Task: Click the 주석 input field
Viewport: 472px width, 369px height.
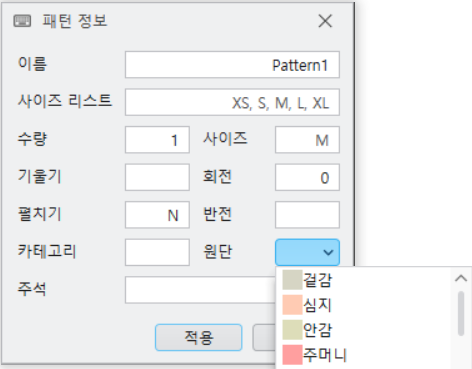Action: [200, 290]
